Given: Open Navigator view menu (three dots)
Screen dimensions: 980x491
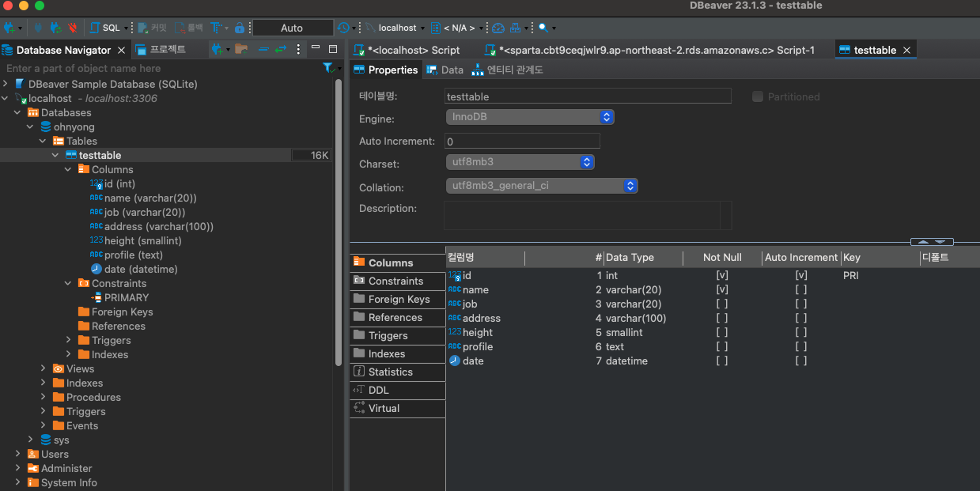Looking at the screenshot, I should tap(298, 49).
